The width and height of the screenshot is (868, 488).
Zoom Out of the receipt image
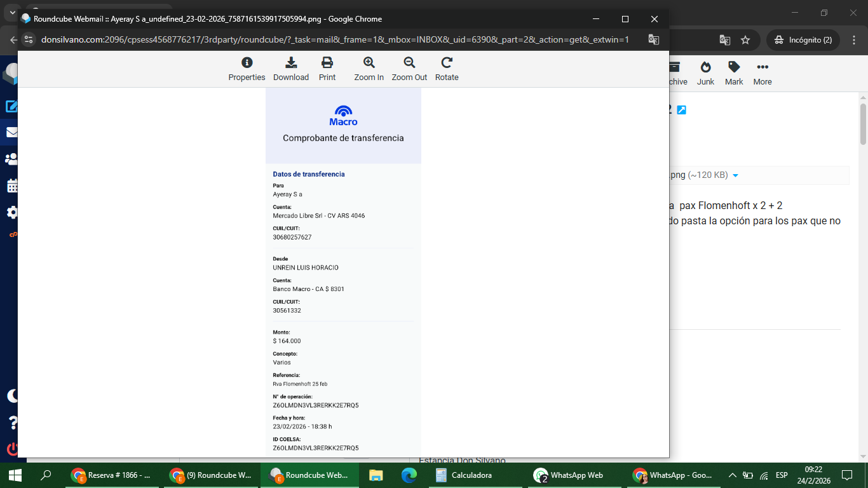[x=409, y=69]
